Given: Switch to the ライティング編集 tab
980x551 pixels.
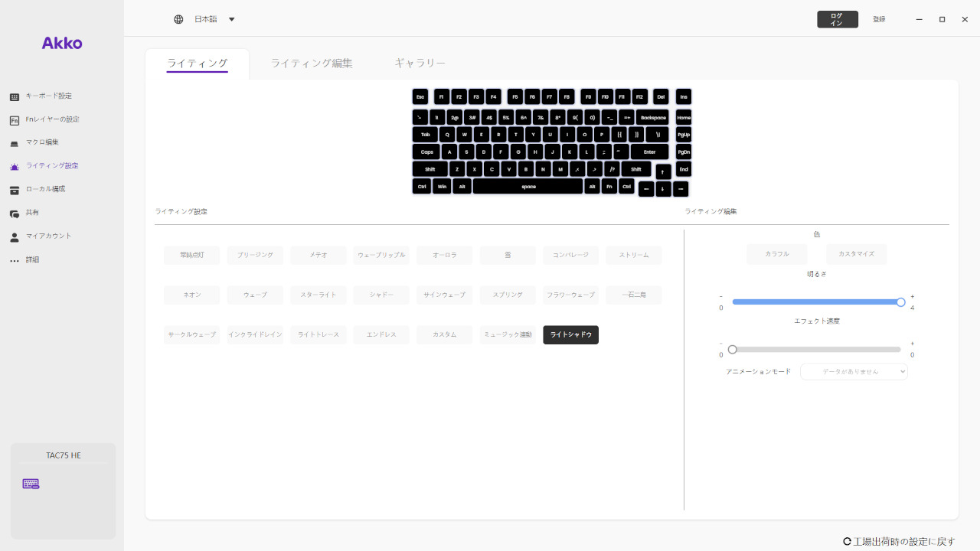Looking at the screenshot, I should click(x=312, y=64).
